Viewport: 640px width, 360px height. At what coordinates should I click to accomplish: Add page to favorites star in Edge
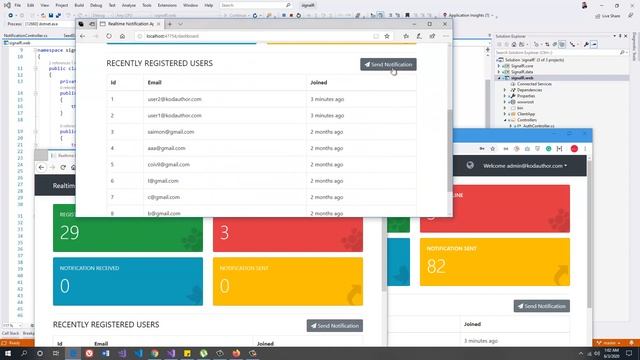pos(387,36)
